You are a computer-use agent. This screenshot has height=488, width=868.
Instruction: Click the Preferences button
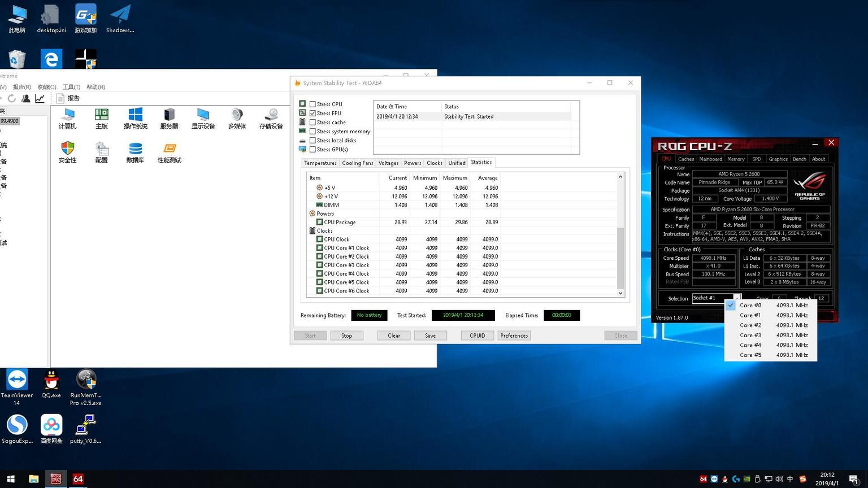tap(514, 335)
